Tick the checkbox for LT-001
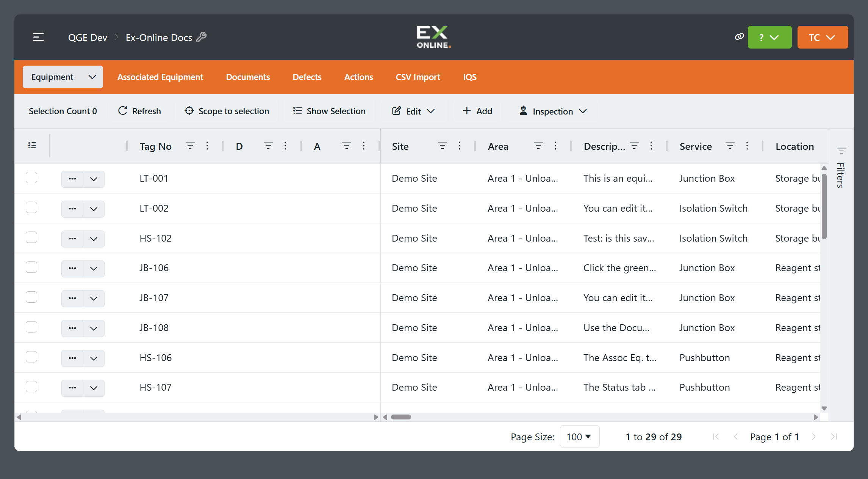This screenshot has height=479, width=868. (31, 178)
